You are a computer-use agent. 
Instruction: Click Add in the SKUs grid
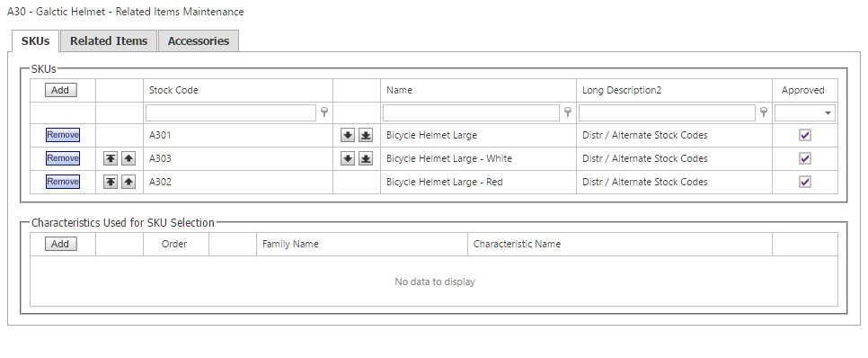pyautogui.click(x=60, y=90)
